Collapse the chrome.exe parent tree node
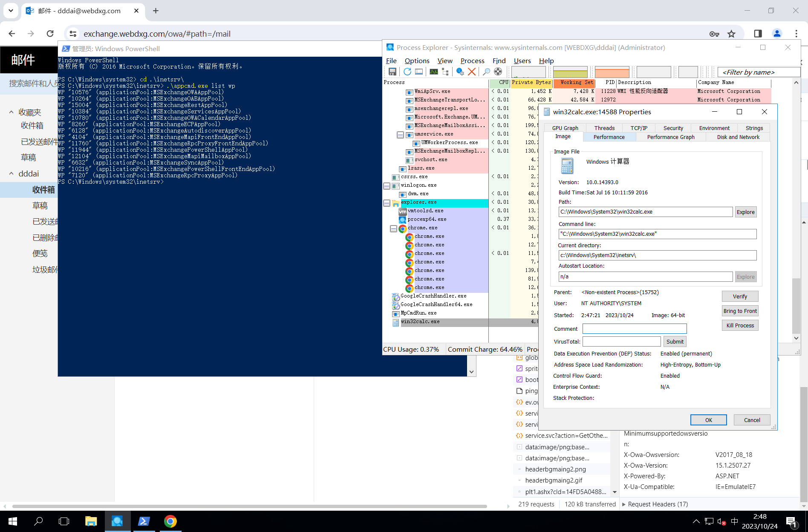The width and height of the screenshot is (808, 532). tap(393, 228)
